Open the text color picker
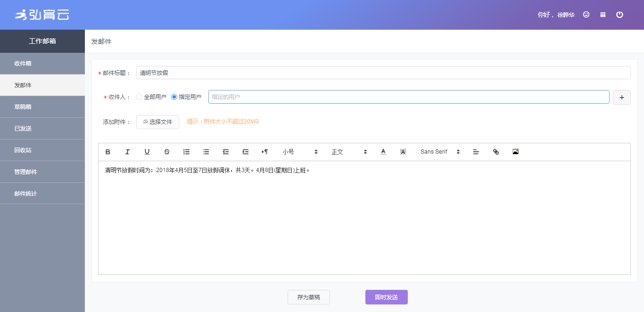This screenshot has height=312, width=644. [x=383, y=152]
